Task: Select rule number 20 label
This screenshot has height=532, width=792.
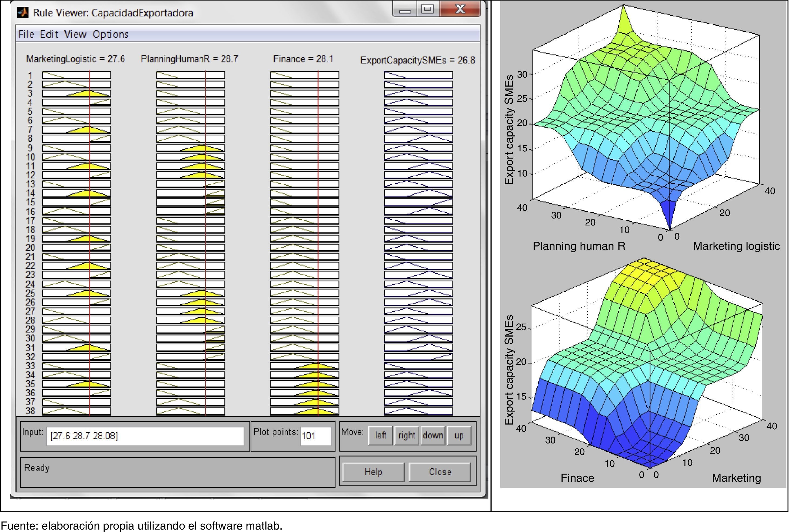Action: pos(30,248)
